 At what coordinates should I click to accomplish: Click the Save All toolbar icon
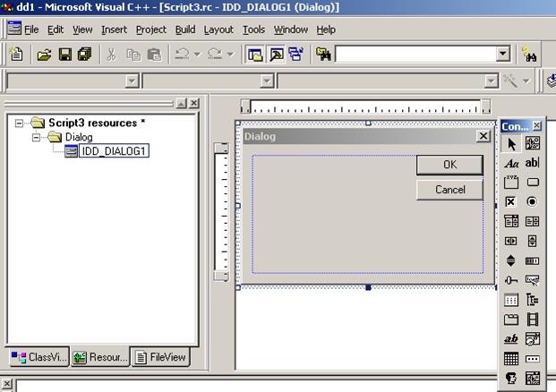coord(85,55)
